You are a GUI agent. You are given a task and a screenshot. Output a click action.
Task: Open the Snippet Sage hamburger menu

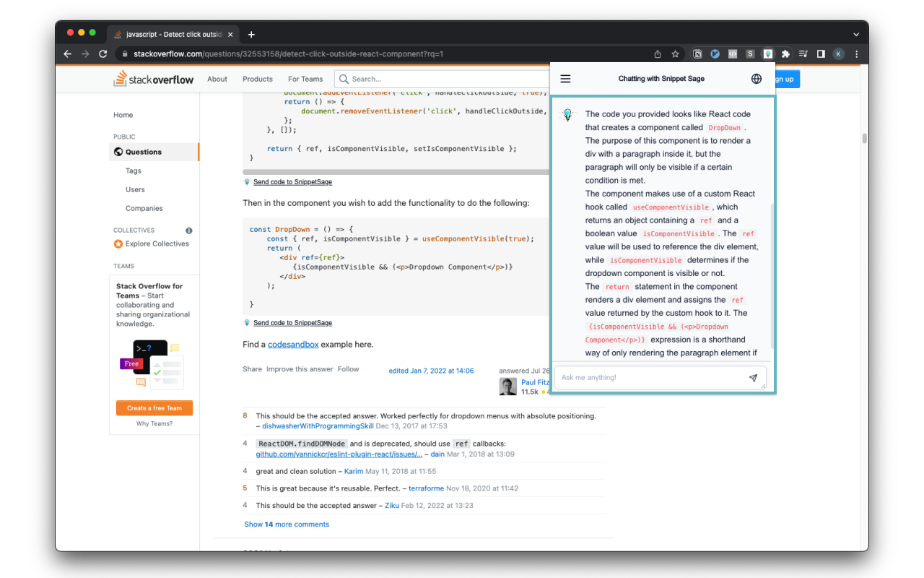point(565,79)
